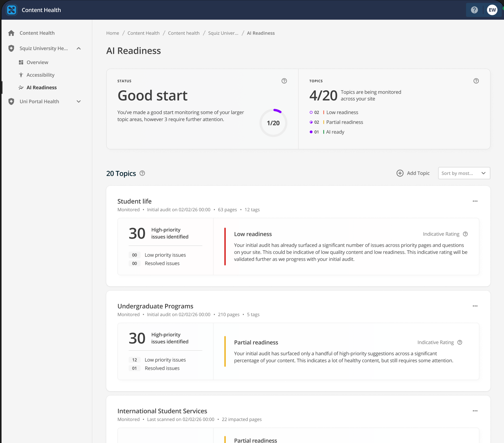Open the International Student Services overflow menu
This screenshot has height=443, width=504.
[x=475, y=411]
